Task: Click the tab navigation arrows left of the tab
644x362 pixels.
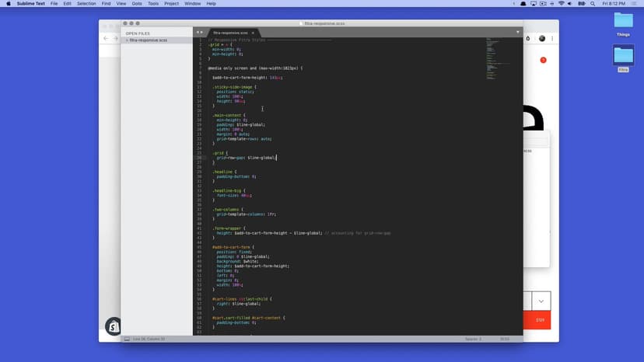Action: [200, 32]
